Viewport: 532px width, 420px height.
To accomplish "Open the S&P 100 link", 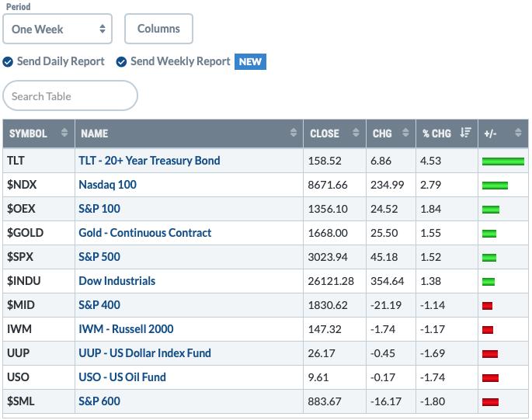I will 99,209.
